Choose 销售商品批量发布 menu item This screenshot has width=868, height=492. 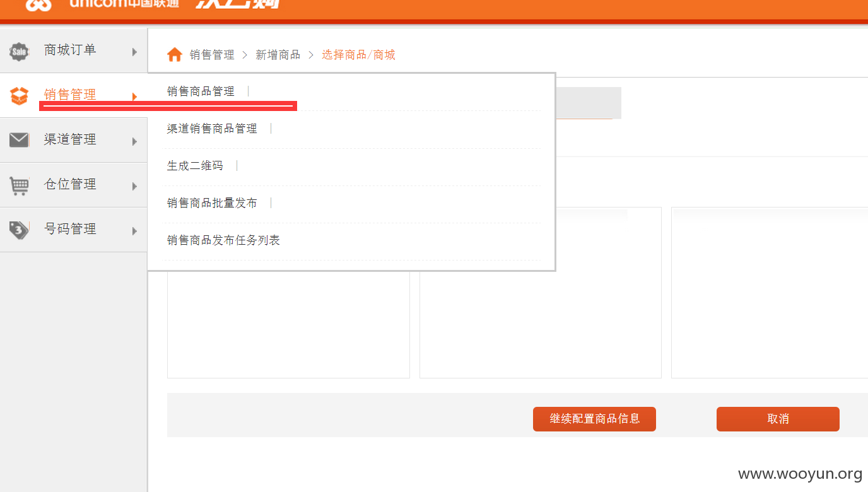click(x=212, y=203)
